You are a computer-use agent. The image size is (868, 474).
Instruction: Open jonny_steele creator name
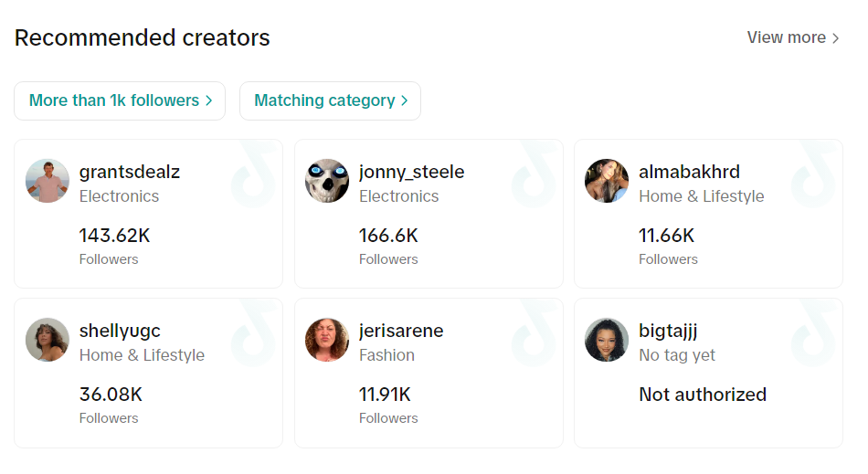point(411,172)
